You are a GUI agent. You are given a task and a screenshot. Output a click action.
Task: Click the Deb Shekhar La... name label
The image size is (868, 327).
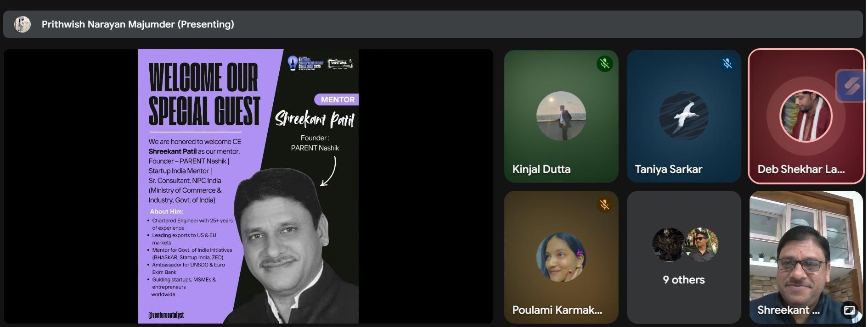pos(801,169)
